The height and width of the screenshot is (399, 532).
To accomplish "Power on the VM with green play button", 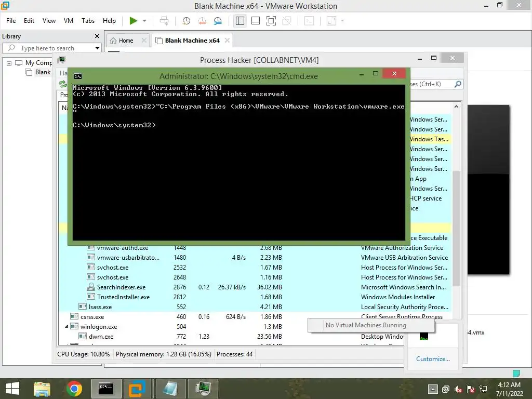I will tap(134, 21).
